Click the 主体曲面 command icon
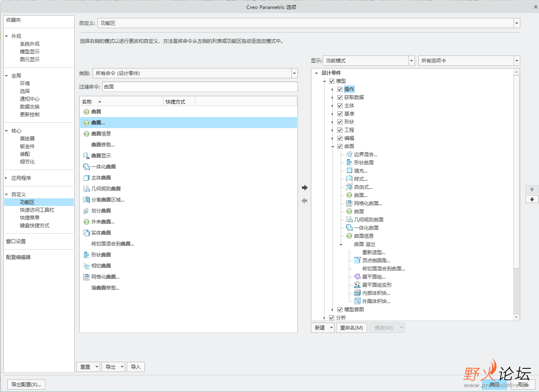This screenshot has width=539, height=392. pyautogui.click(x=87, y=178)
